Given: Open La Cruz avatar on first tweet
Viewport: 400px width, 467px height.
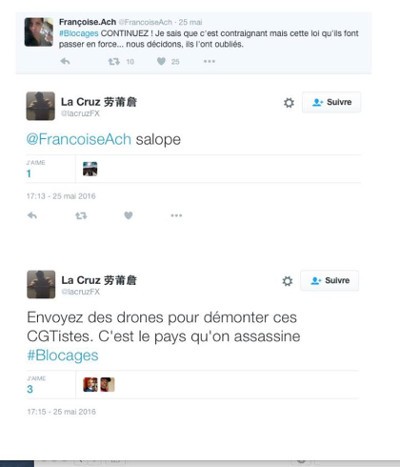Looking at the screenshot, I should coord(41,106).
